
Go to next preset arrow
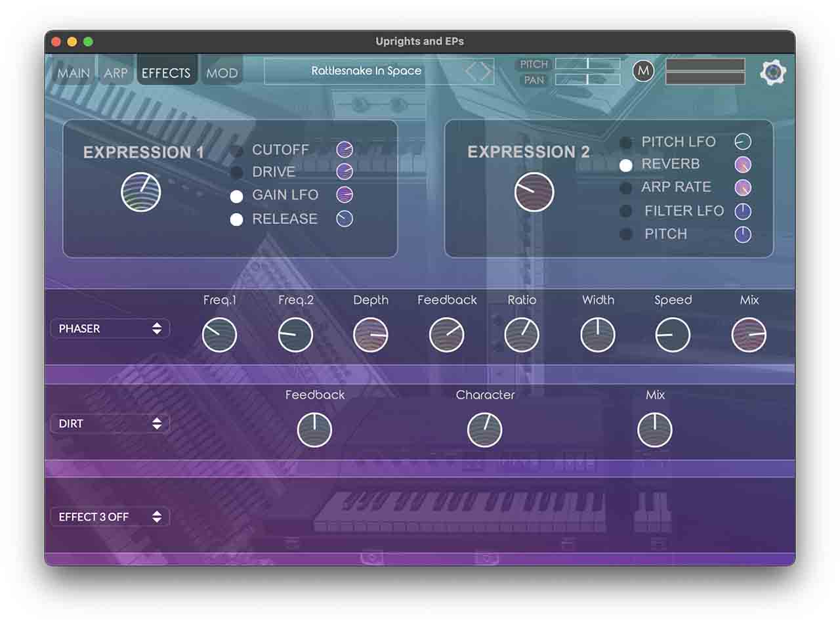[486, 72]
